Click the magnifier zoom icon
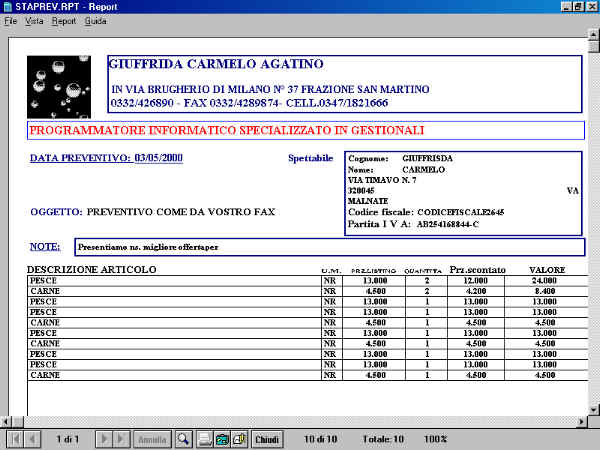600x450 pixels. tap(183, 439)
